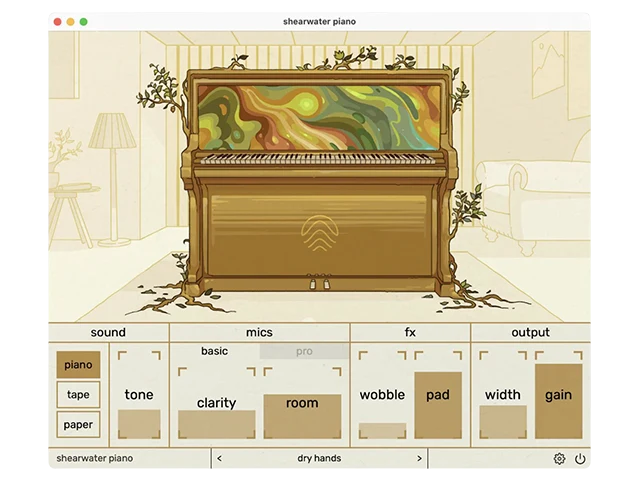Viewport: 640px width, 480px height.
Task: Click the output section header
Action: click(531, 332)
